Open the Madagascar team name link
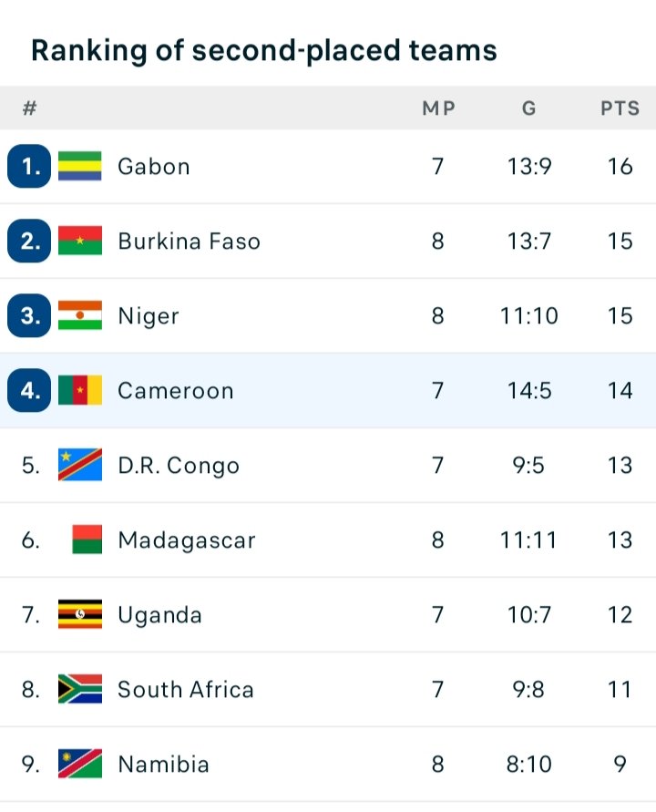Viewport: 656px width, 812px height. 187,540
